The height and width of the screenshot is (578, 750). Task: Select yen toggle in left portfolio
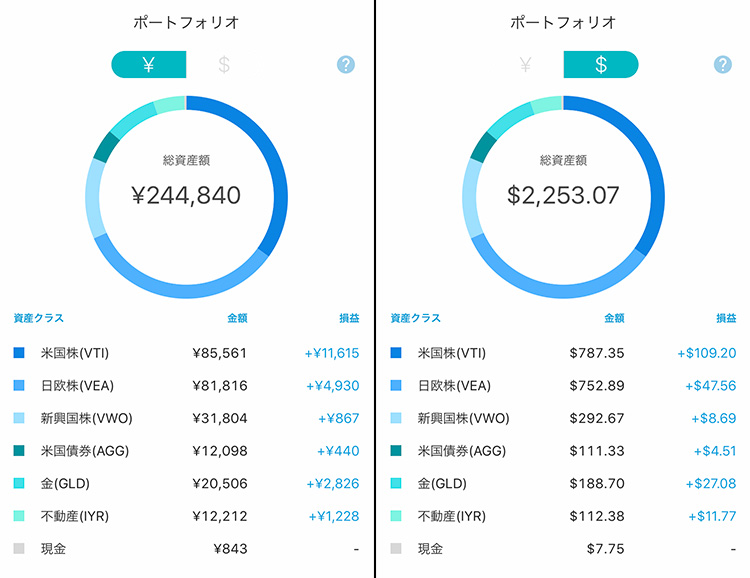(149, 64)
